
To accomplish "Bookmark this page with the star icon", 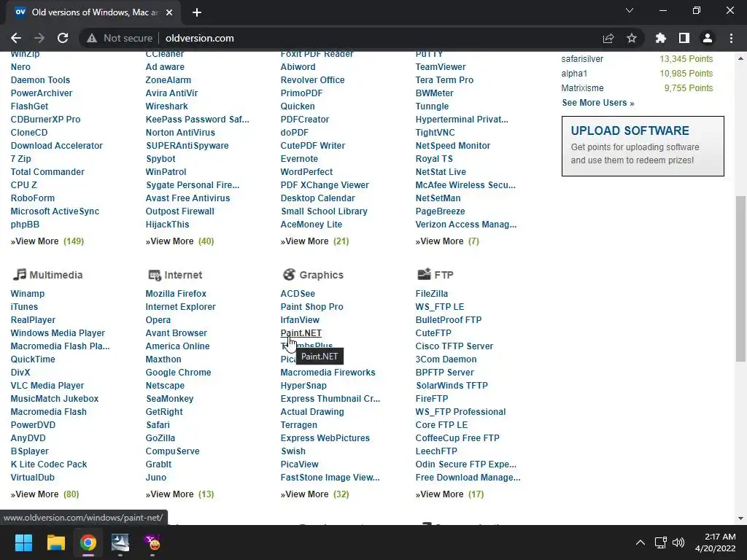I will (x=632, y=38).
